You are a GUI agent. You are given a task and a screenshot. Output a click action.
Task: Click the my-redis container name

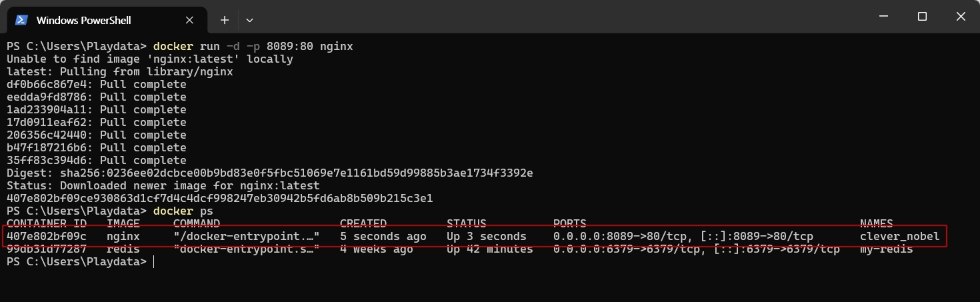point(887,249)
